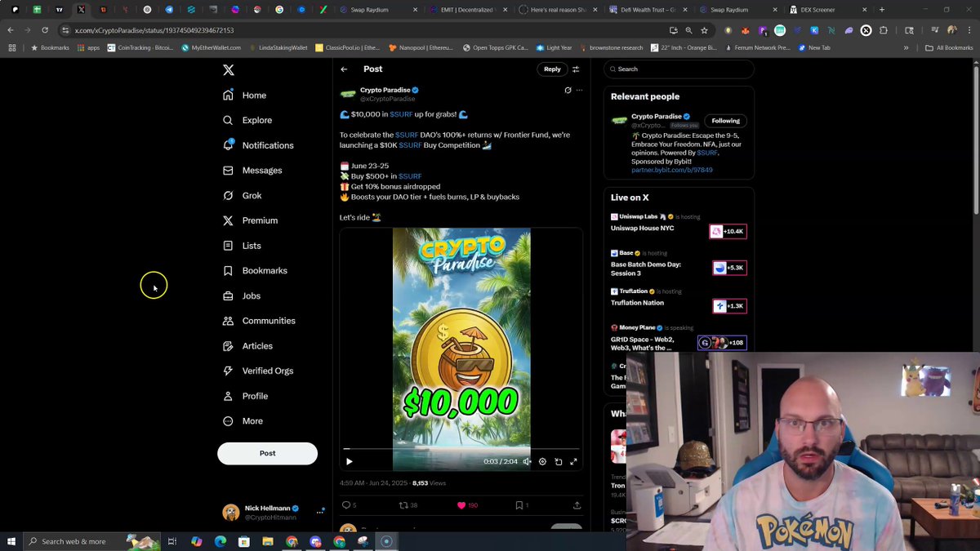Viewport: 980px width, 551px height.
Task: Open Nick Hellmann account switcher menu
Action: click(274, 512)
